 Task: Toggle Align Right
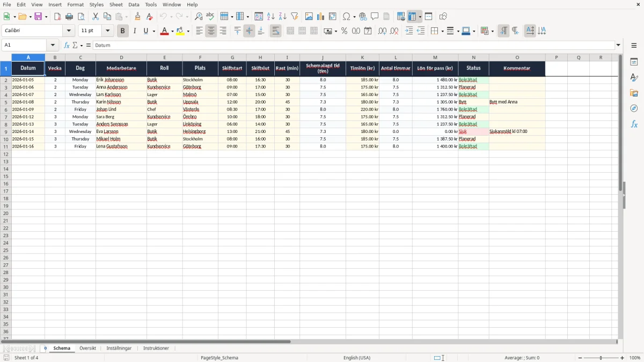pos(223,31)
